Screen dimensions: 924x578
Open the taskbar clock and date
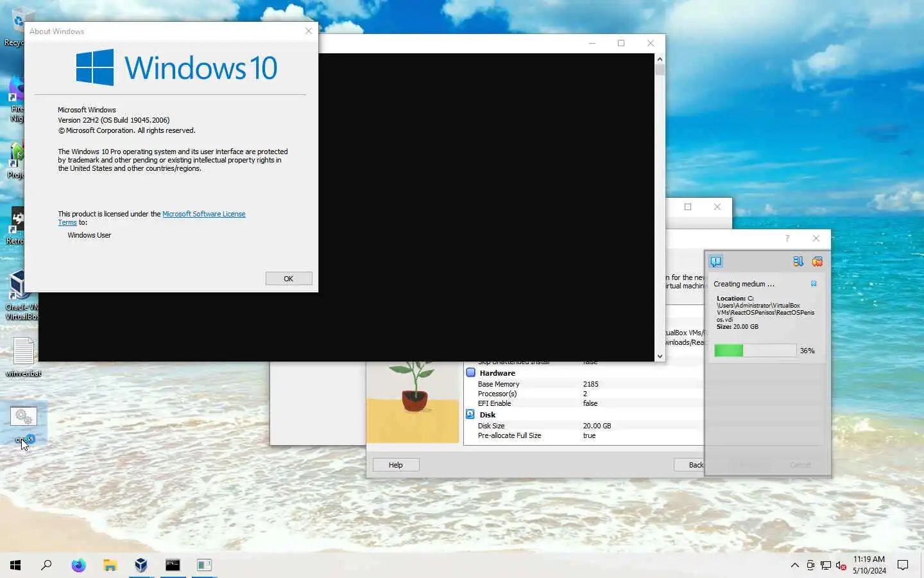(869, 565)
